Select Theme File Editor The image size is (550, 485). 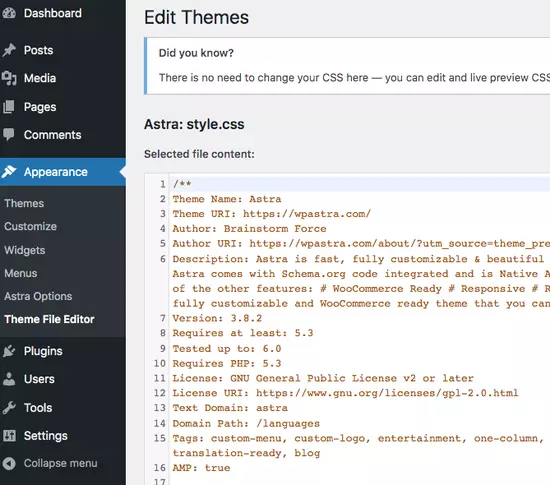[49, 319]
